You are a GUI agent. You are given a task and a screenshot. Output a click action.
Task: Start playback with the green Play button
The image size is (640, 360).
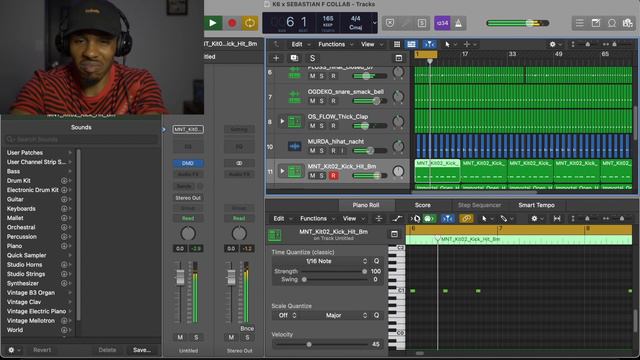coord(213,23)
